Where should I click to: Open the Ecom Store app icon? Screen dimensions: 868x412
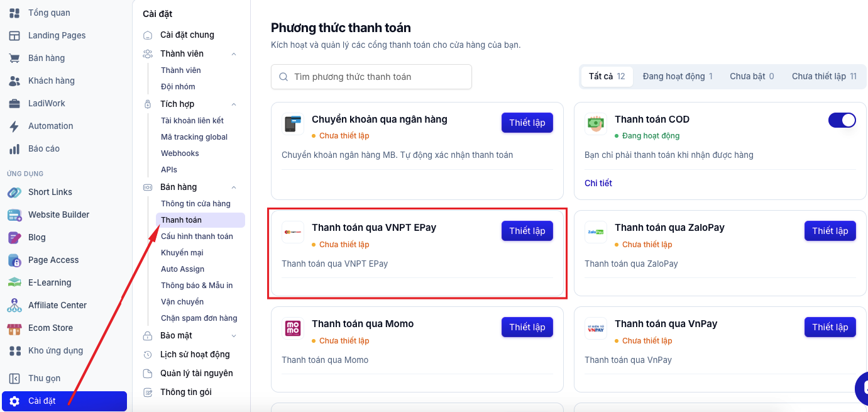(14, 328)
